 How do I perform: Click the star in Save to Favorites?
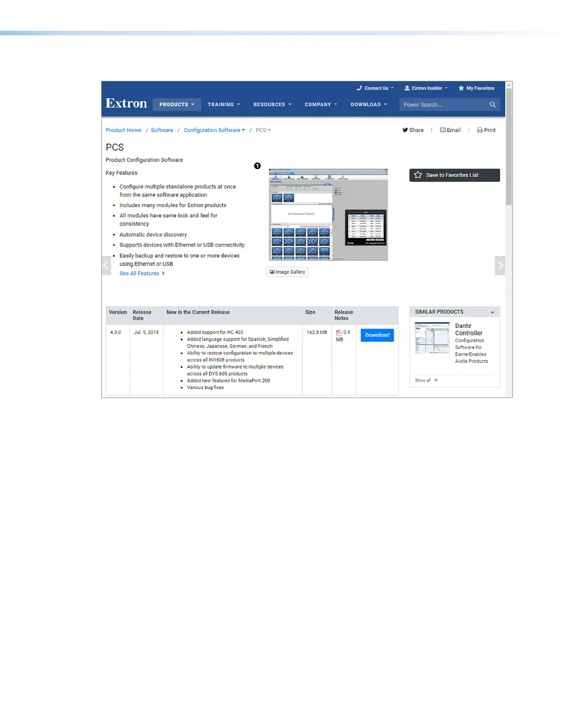coord(418,175)
